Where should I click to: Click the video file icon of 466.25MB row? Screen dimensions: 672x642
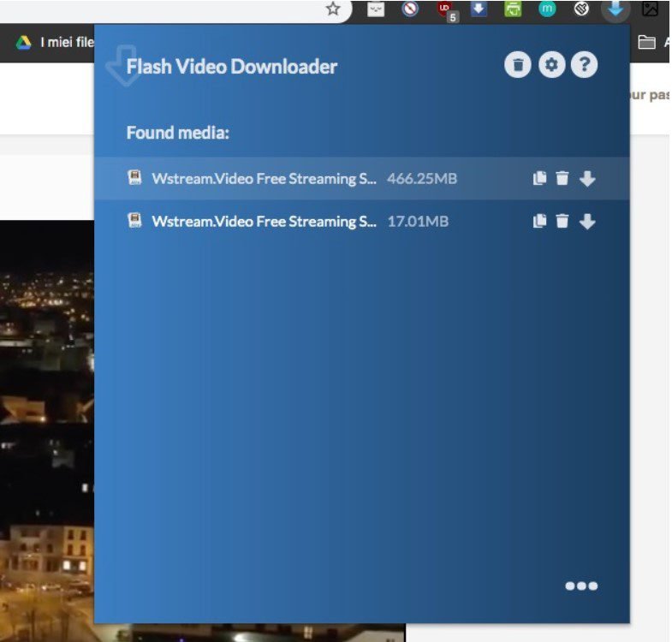[134, 177]
